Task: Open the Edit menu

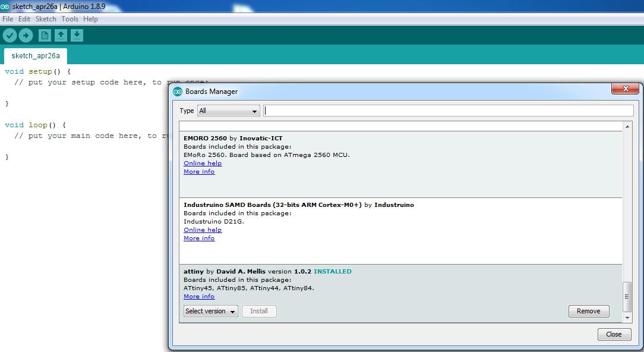Action: [x=24, y=19]
